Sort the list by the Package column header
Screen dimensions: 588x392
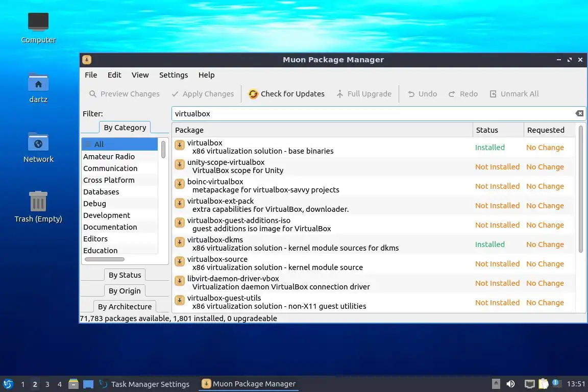click(x=322, y=130)
